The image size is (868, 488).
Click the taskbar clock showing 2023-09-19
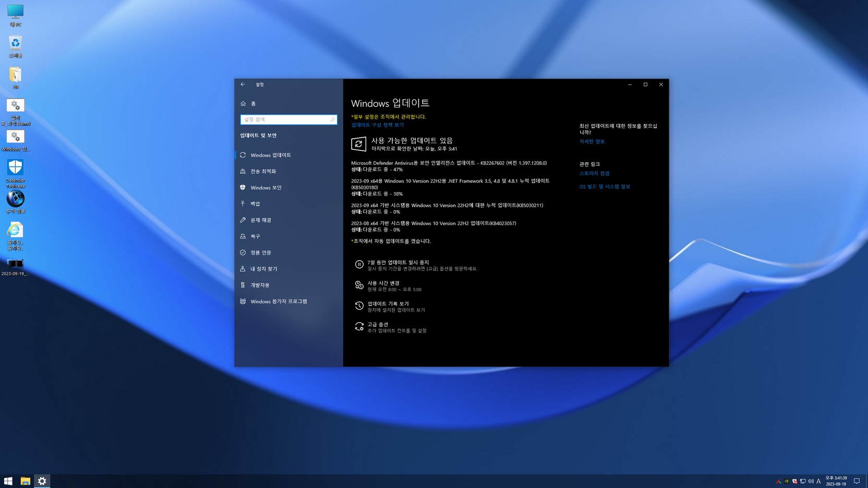836,481
